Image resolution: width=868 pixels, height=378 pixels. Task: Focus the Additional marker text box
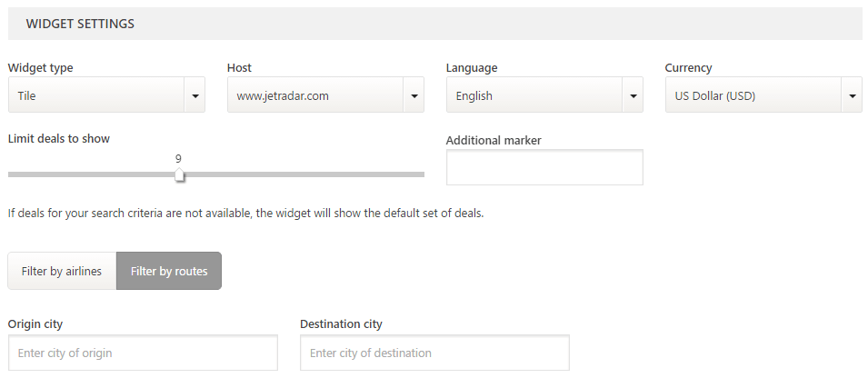click(544, 167)
